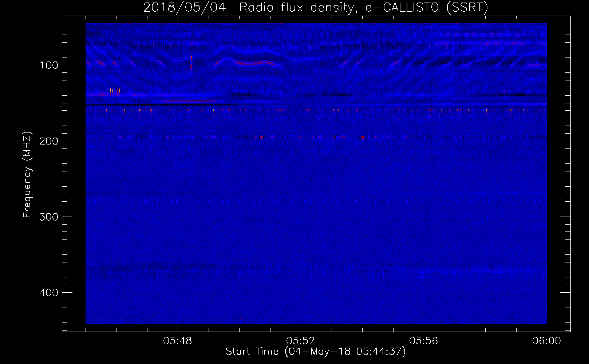The height and width of the screenshot is (364, 589).
Task: Click the 05:56 time tick label
Action: (x=424, y=341)
